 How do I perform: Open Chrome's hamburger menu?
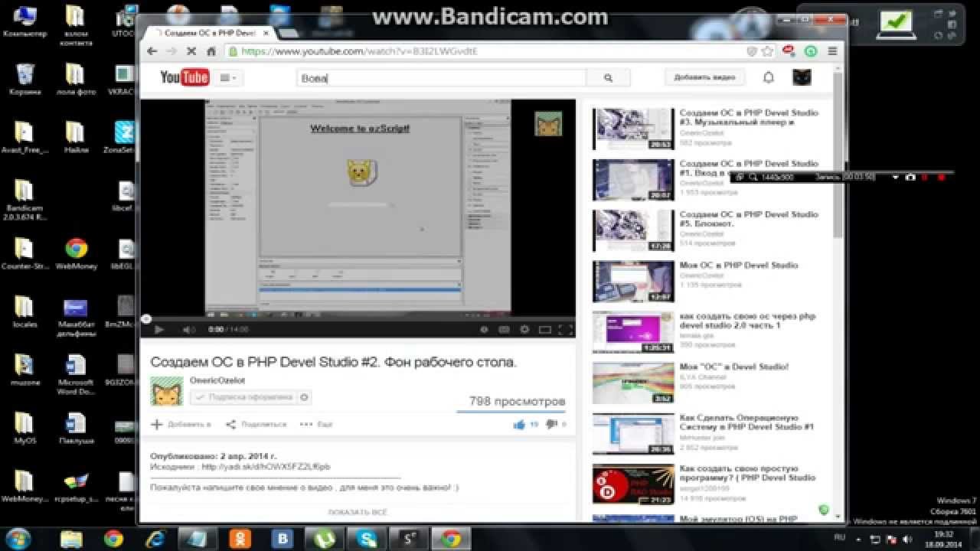coord(831,51)
